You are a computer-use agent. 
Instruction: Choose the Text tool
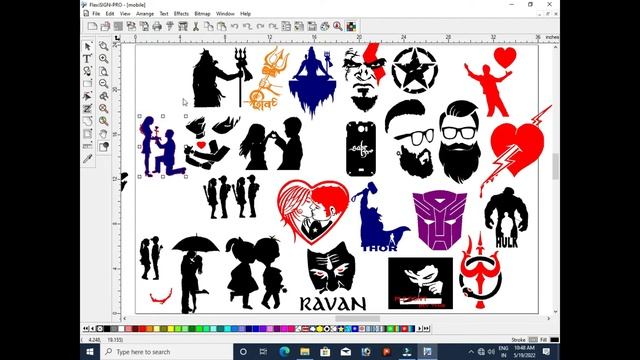[87, 58]
